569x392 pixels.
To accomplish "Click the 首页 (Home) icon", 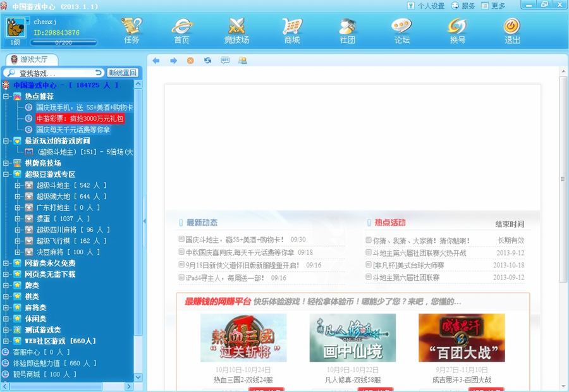I will (x=181, y=30).
